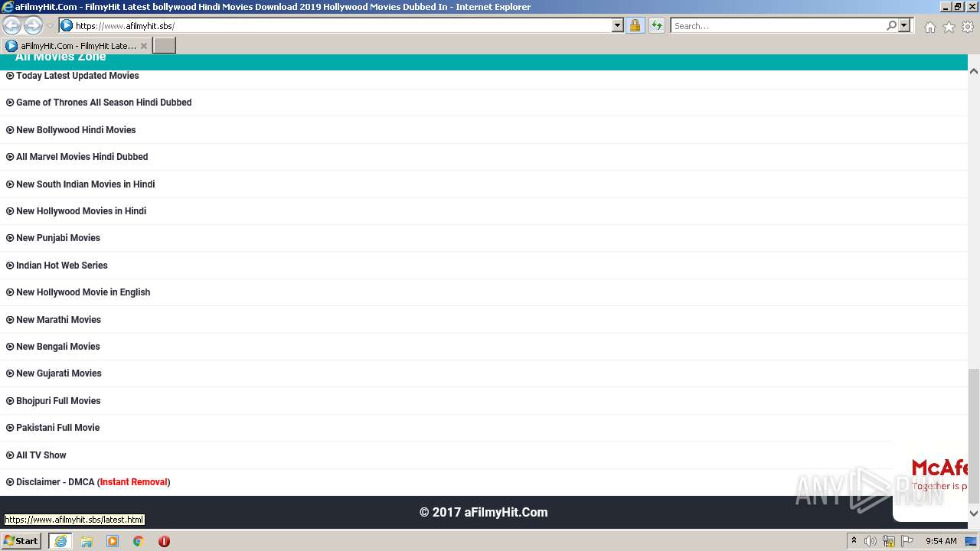Click Internet Explorer taskbar icon
This screenshot has width=980, height=551.
coord(60,541)
